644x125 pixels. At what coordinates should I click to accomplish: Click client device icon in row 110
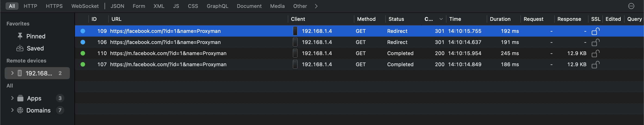coord(295,53)
